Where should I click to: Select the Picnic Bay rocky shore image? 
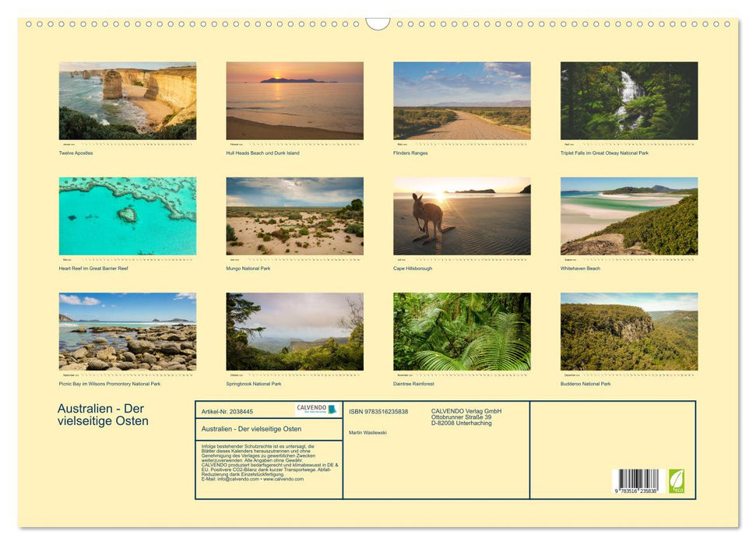[x=128, y=331]
